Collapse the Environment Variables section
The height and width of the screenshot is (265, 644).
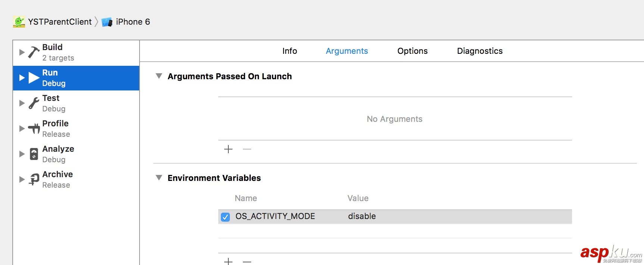[x=159, y=178]
